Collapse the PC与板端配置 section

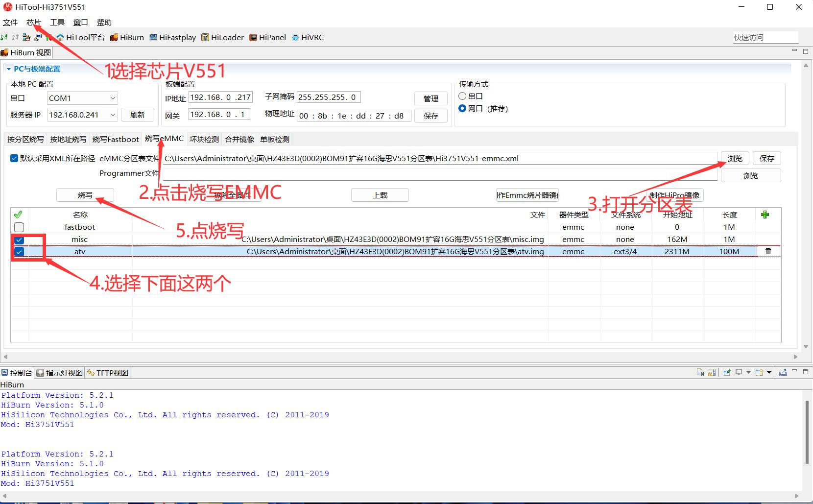[8, 69]
